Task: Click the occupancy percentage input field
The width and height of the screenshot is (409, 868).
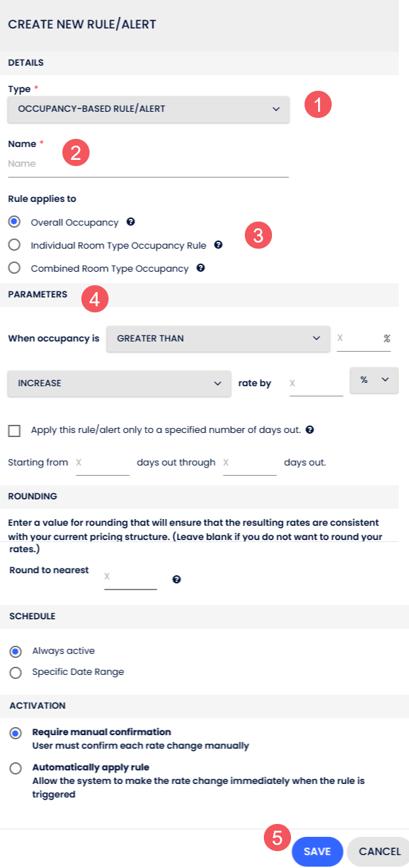Action: 358,338
